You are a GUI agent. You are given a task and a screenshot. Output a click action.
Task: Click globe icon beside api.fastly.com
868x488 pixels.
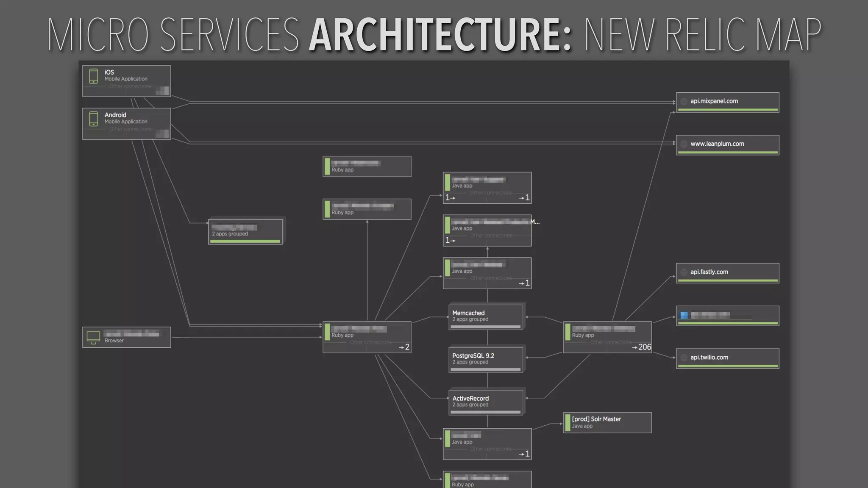684,272
